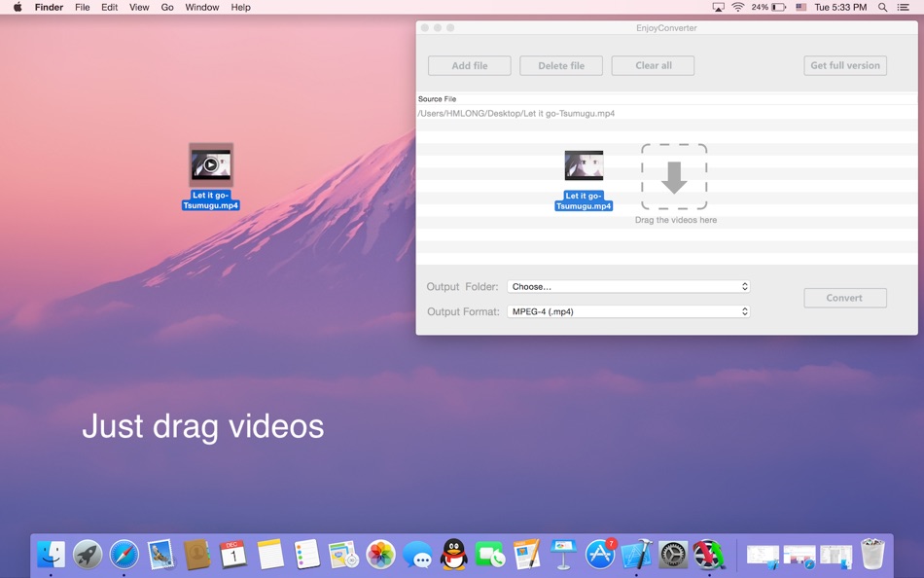The height and width of the screenshot is (578, 924).
Task: Click the Output Format stepper arrows
Action: point(744,311)
